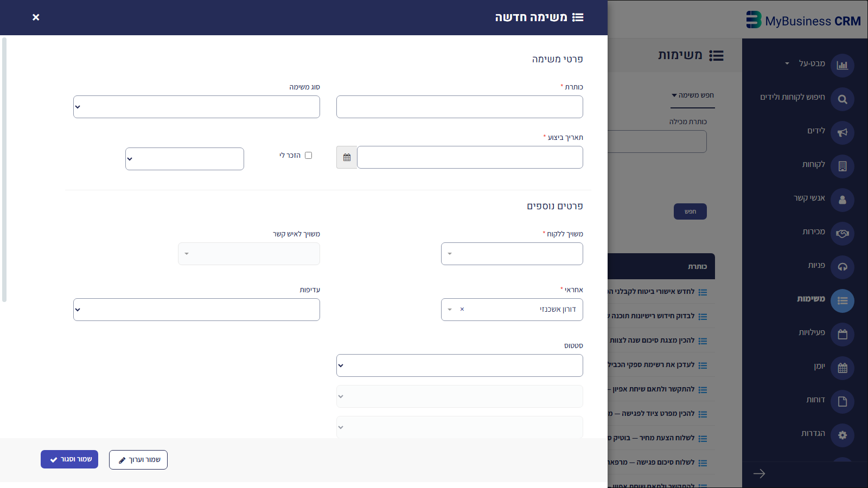Clear the דורון אשכנזי selection with X
Screen dimensions: 868x488
[462, 310]
